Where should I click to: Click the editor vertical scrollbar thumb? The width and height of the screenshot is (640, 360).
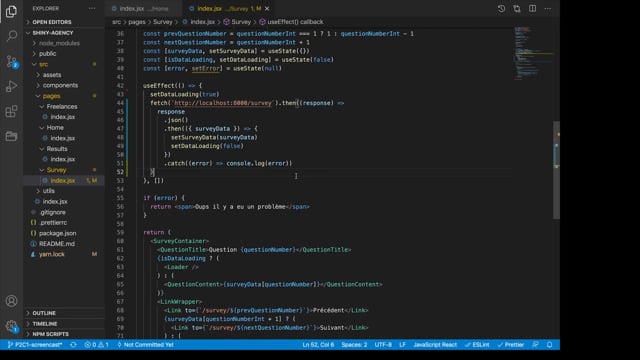click(x=556, y=170)
